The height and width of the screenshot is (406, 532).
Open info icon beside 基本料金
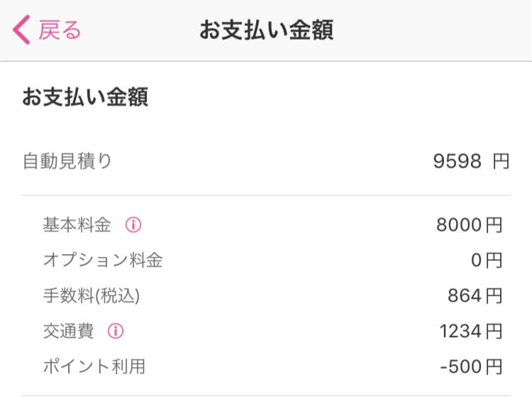click(133, 225)
